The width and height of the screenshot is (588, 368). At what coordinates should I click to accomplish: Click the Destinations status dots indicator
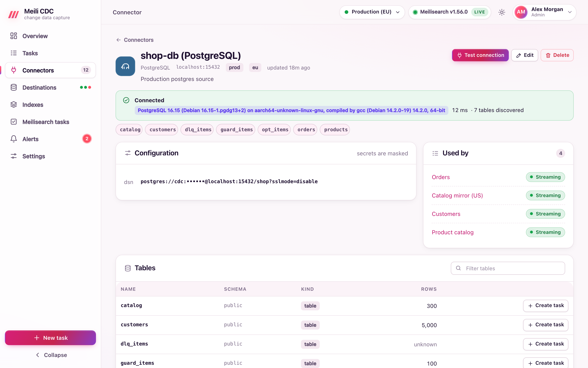[x=86, y=87]
